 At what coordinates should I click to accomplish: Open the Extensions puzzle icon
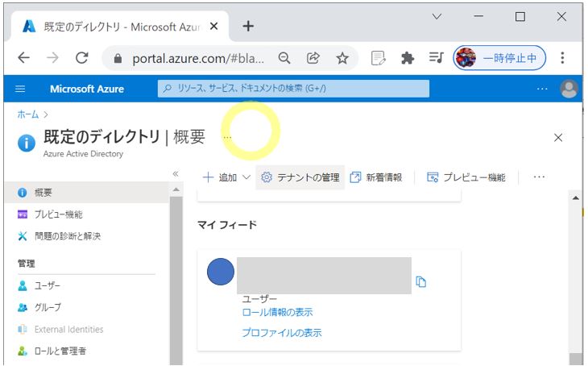coord(408,58)
